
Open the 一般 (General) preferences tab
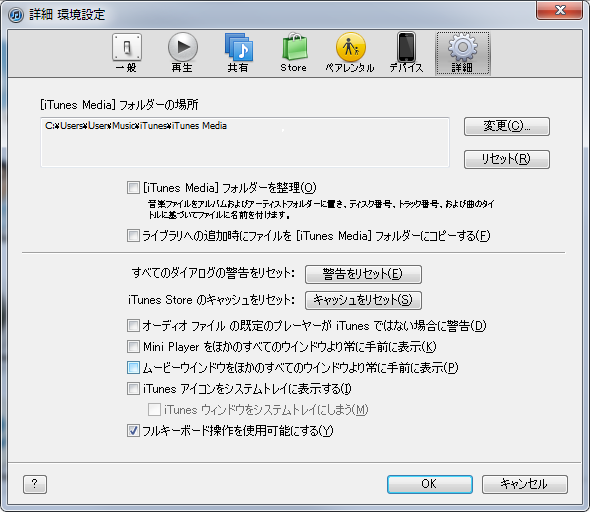[x=126, y=53]
